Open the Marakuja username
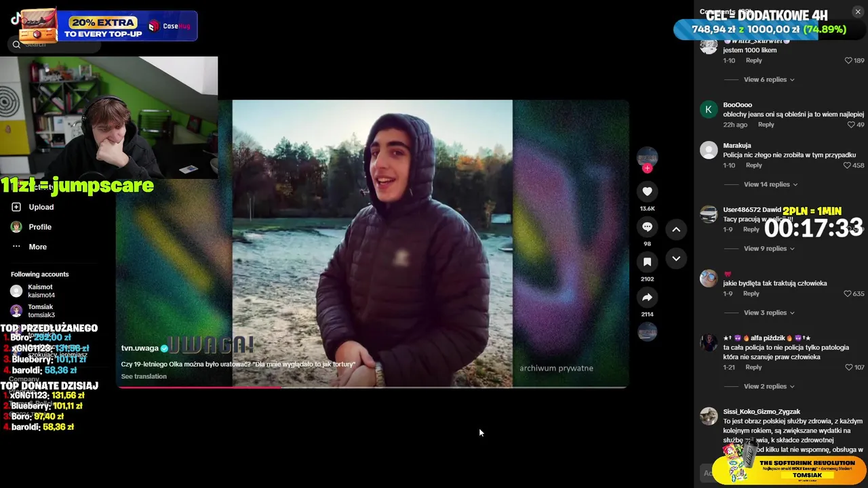868x488 pixels. point(737,146)
